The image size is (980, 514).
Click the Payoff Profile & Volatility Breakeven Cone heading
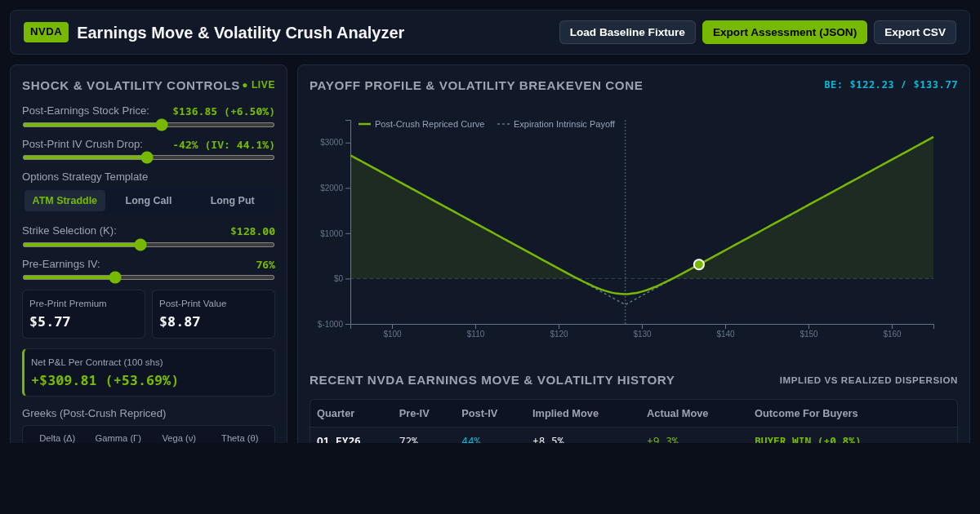[x=476, y=86]
